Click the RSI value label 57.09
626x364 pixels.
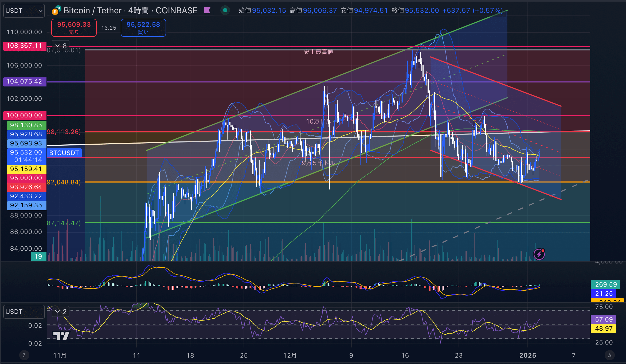(x=604, y=319)
